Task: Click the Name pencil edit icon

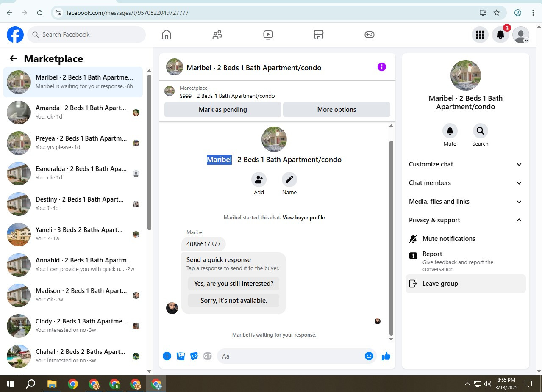Action: [x=289, y=179]
